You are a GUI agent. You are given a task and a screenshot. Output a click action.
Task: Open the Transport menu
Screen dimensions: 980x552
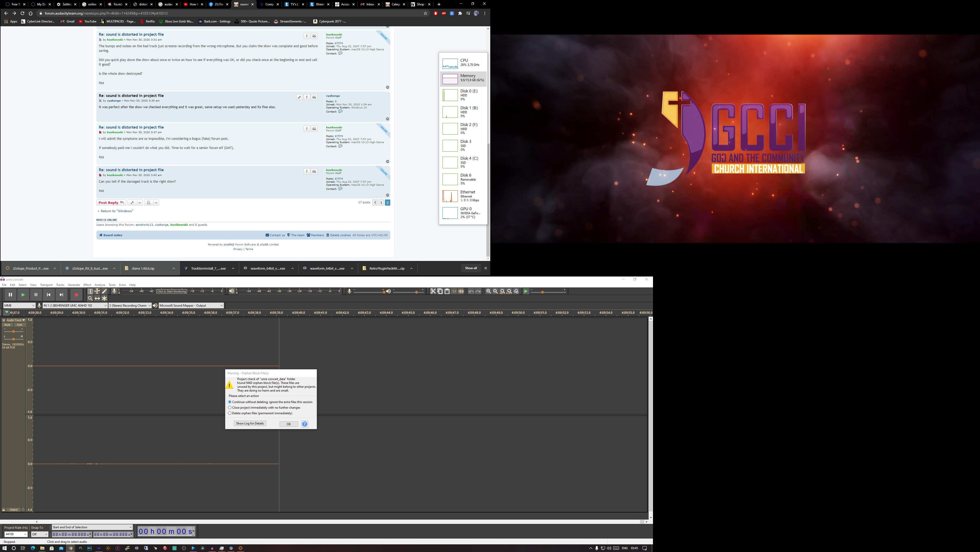(46, 285)
